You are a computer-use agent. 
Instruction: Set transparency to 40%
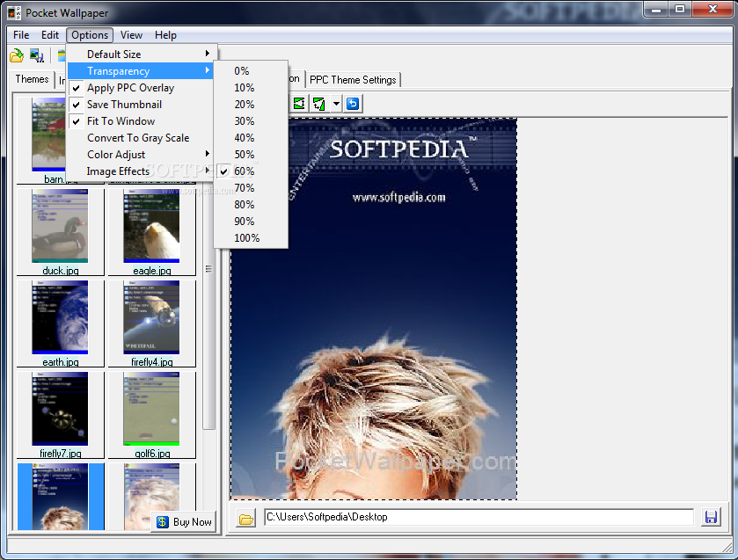pyautogui.click(x=251, y=138)
